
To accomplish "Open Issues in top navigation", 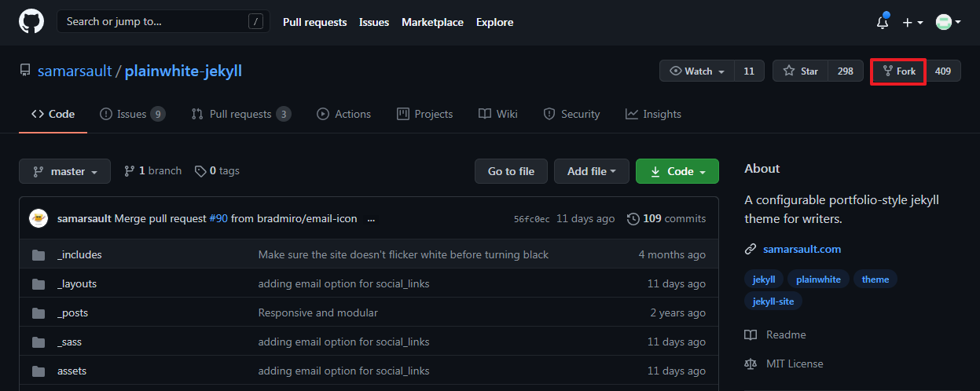I will pos(374,22).
